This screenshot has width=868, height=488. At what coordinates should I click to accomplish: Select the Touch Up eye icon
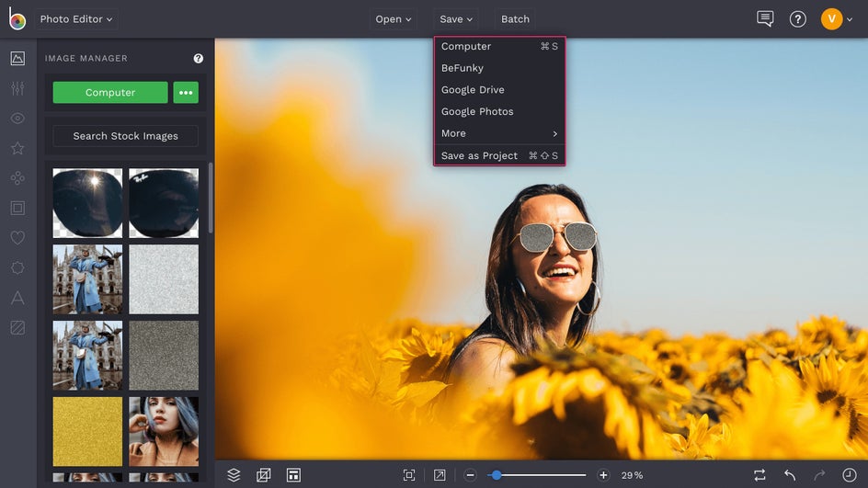(17, 119)
